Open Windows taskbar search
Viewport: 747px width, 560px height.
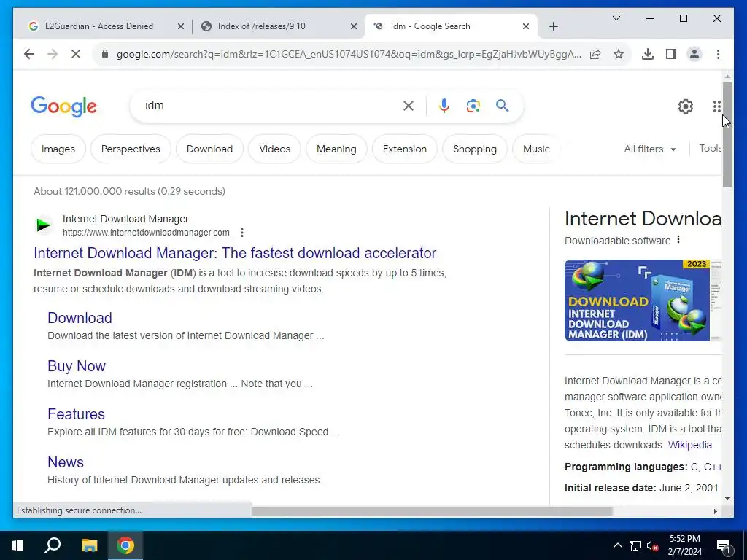[53, 545]
